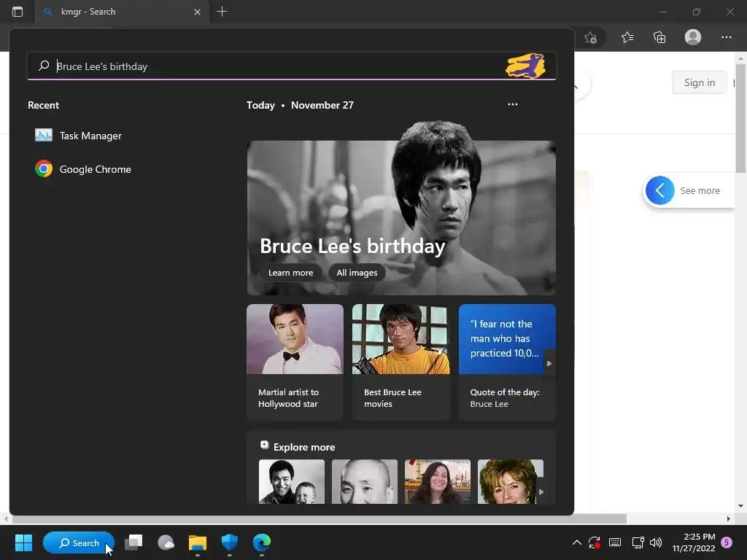This screenshot has width=747, height=560.
Task: Open the Best Bruce Lee movies card
Action: click(401, 362)
